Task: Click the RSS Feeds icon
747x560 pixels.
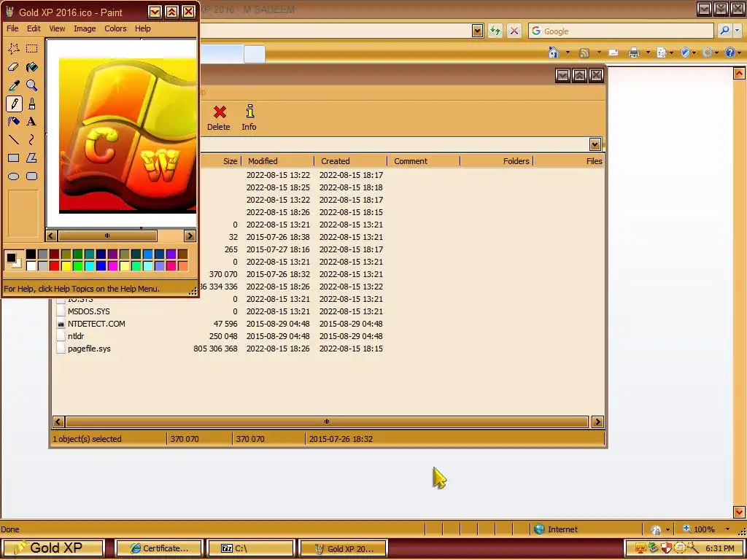Action: (x=584, y=52)
